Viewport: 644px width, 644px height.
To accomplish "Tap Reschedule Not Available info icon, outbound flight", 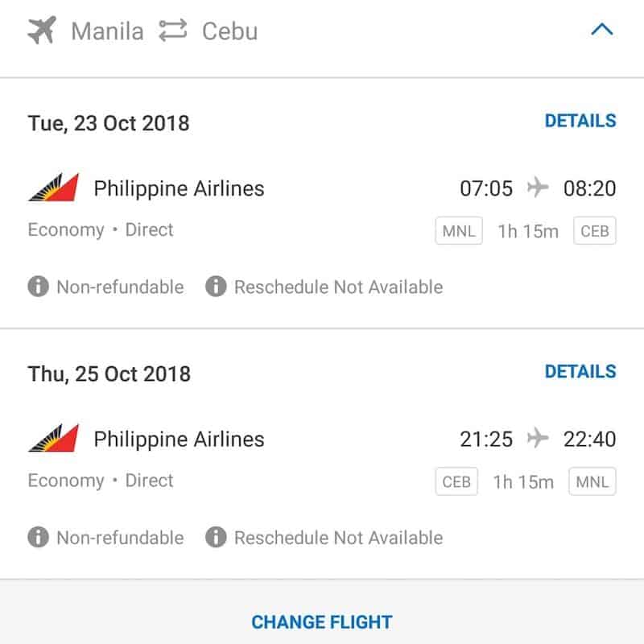I will click(x=216, y=287).
